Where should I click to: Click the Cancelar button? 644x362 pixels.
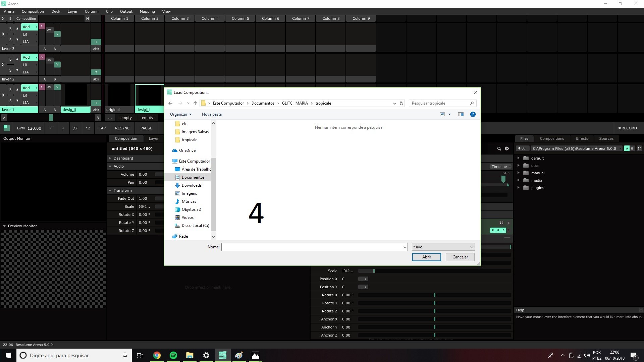click(460, 257)
